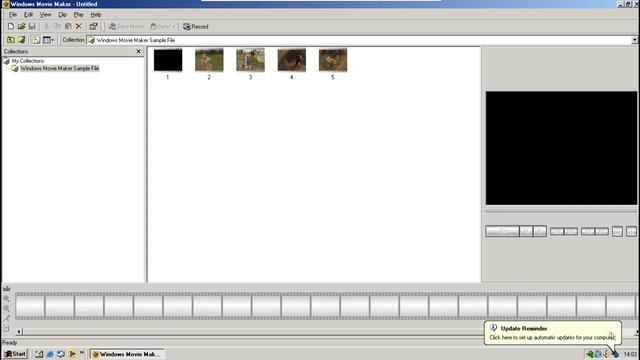Click the Start button
The height and width of the screenshot is (360, 640).
click(x=15, y=354)
